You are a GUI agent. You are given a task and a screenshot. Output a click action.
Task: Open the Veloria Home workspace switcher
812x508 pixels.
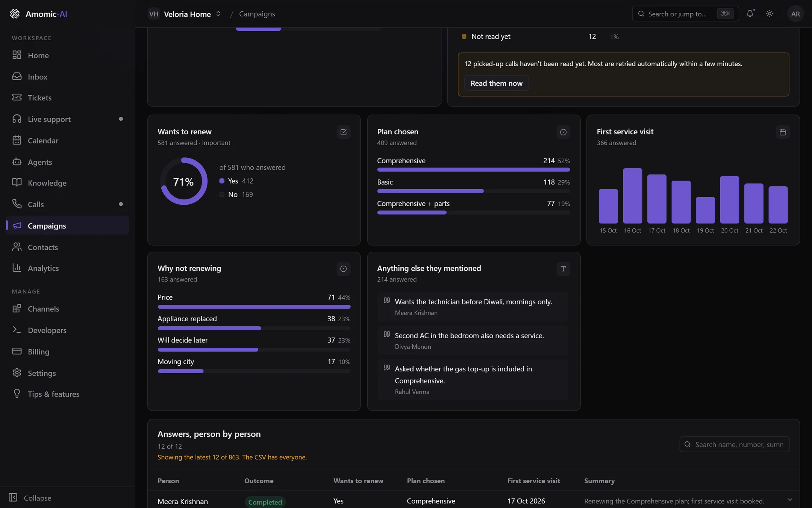coord(185,14)
